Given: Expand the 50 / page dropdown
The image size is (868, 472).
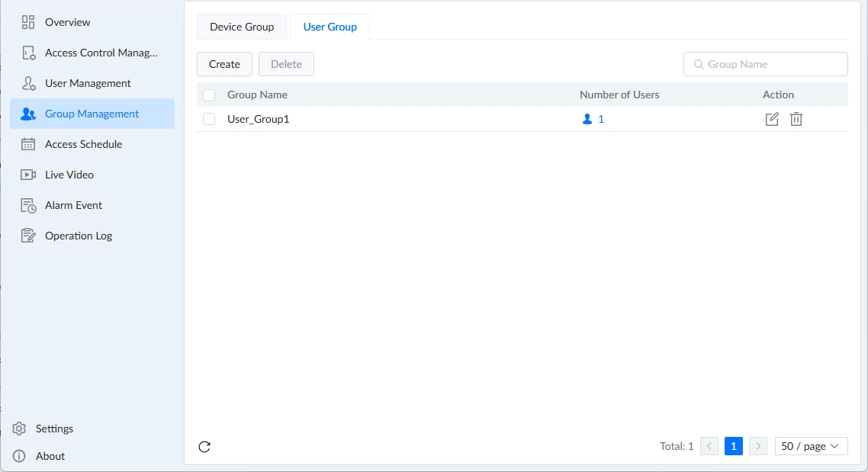Looking at the screenshot, I should tap(811, 446).
